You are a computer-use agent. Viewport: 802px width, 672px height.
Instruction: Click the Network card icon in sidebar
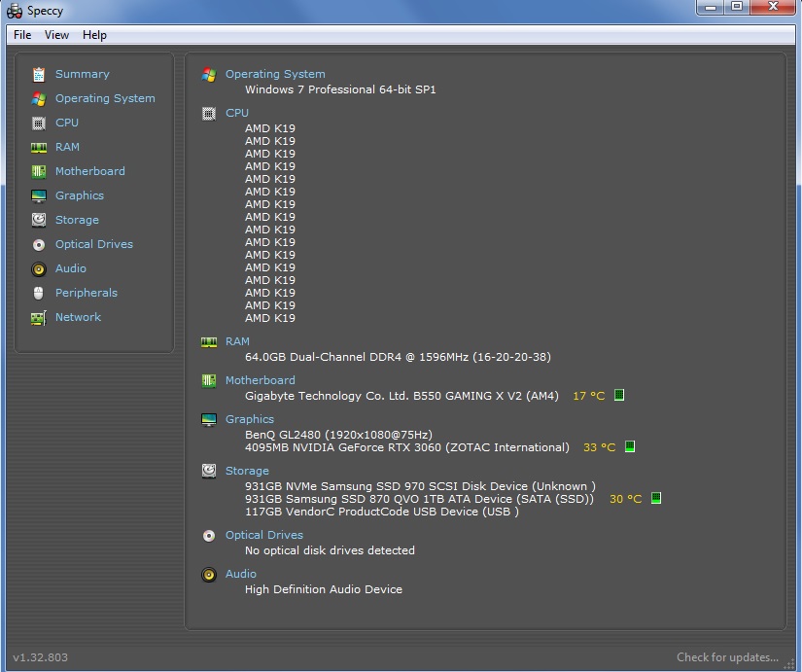click(39, 318)
